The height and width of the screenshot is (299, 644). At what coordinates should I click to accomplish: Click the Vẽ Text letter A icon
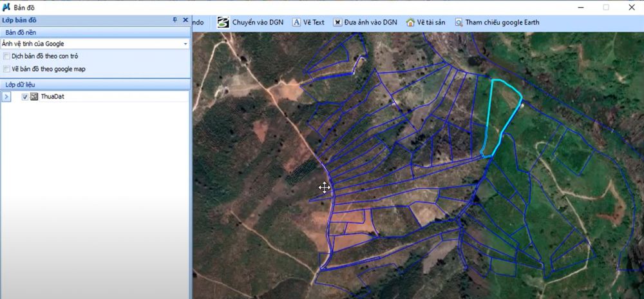tap(296, 22)
